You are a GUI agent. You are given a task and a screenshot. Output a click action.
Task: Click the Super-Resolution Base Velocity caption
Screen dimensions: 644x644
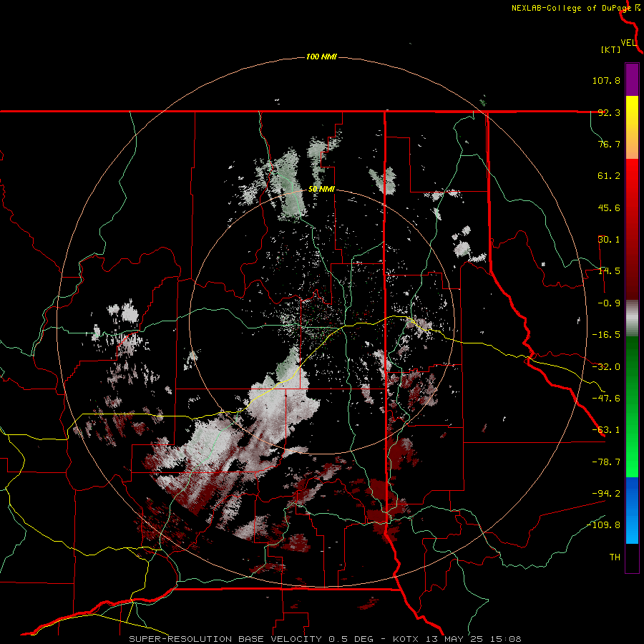click(325, 639)
